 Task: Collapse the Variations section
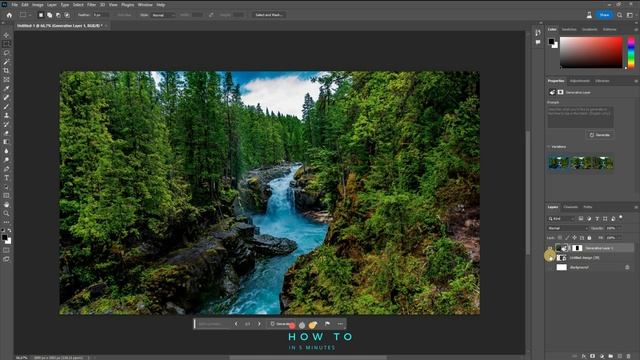point(549,147)
